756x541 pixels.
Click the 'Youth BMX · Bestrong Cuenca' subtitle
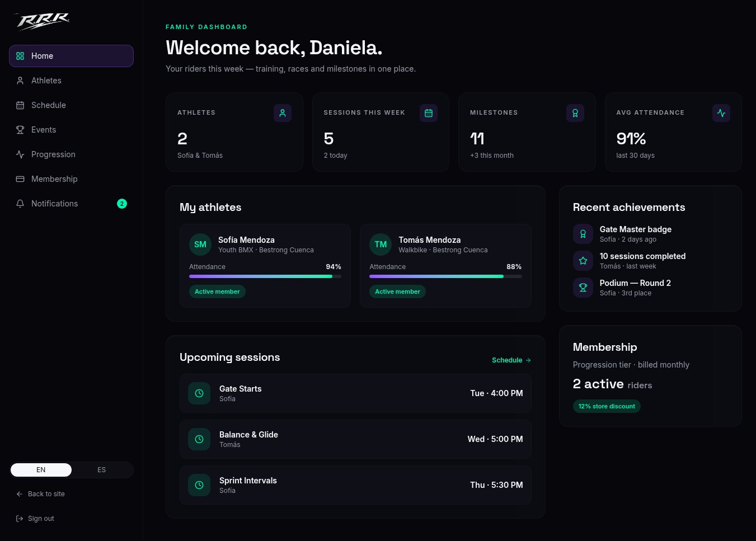pos(266,250)
